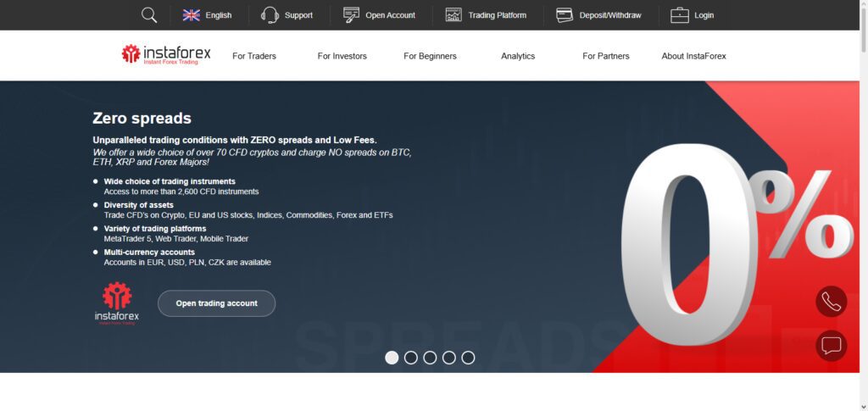Click the Login text link
This screenshot has width=868, height=411.
point(704,15)
